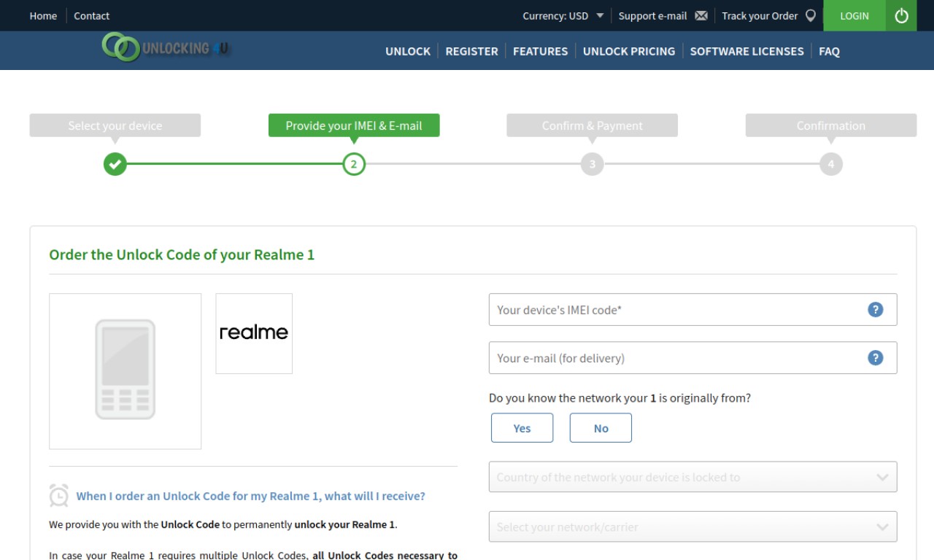Click the help icon in the e-mail field

[876, 357]
